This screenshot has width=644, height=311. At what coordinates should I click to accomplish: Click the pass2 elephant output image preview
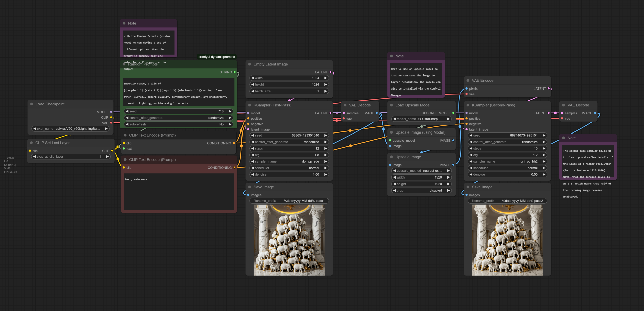pos(507,240)
